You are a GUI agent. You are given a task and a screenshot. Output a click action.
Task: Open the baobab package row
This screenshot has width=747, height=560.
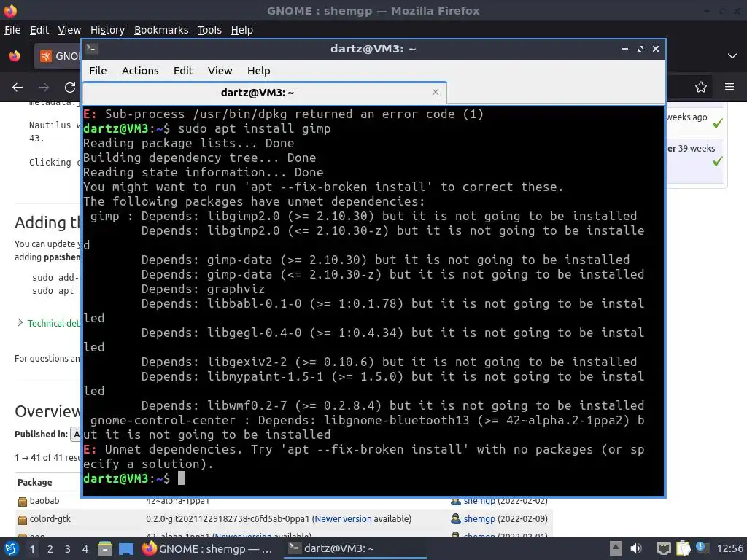click(44, 500)
